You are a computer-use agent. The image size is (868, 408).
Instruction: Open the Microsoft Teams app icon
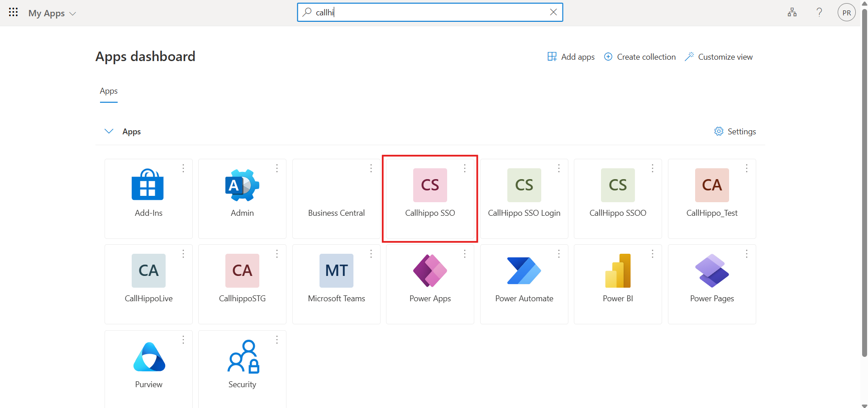point(336,270)
